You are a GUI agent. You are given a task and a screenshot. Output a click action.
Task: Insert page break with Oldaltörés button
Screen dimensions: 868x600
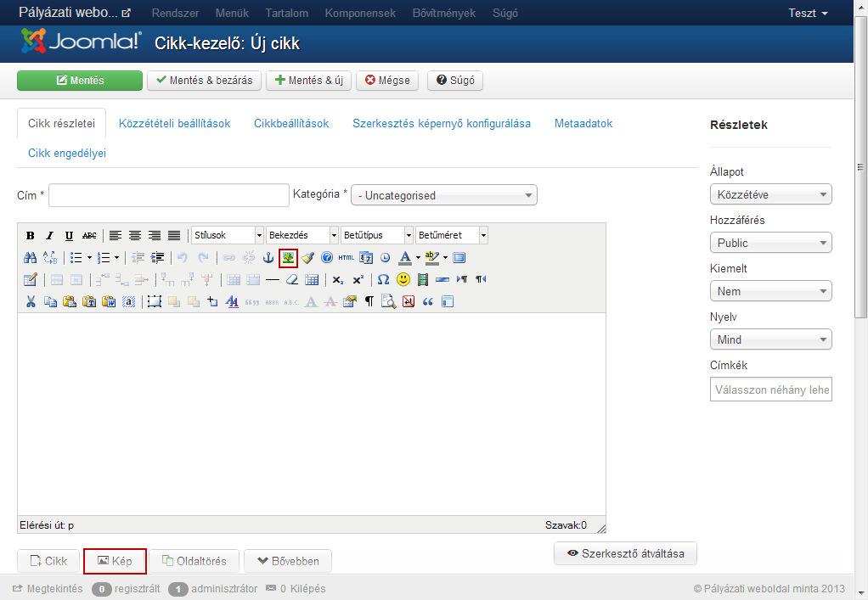[194, 561]
